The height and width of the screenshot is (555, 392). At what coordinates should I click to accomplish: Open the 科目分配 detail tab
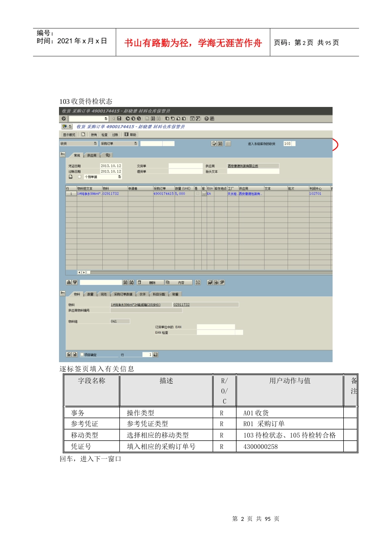point(159,294)
